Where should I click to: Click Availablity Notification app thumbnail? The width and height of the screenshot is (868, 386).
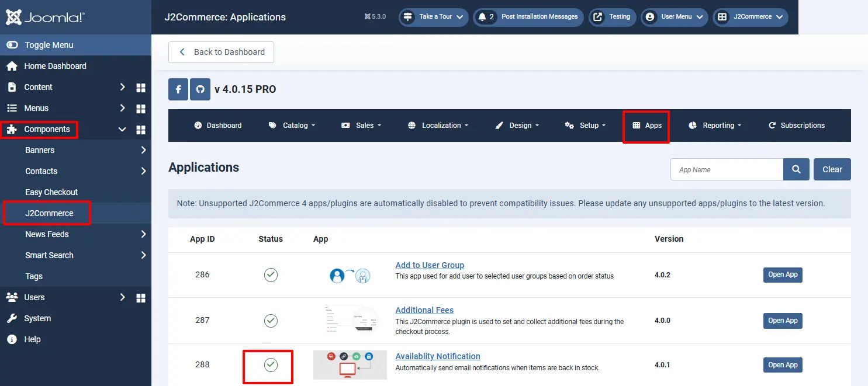(x=350, y=365)
